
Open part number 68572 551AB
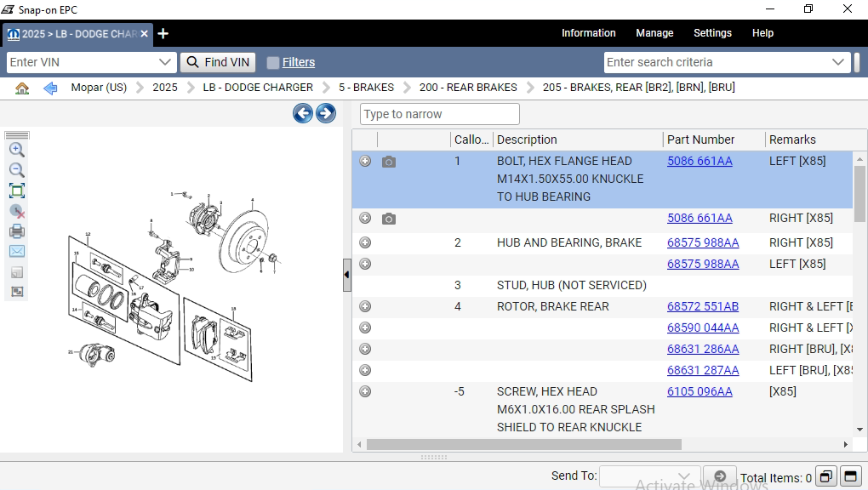[702, 306]
